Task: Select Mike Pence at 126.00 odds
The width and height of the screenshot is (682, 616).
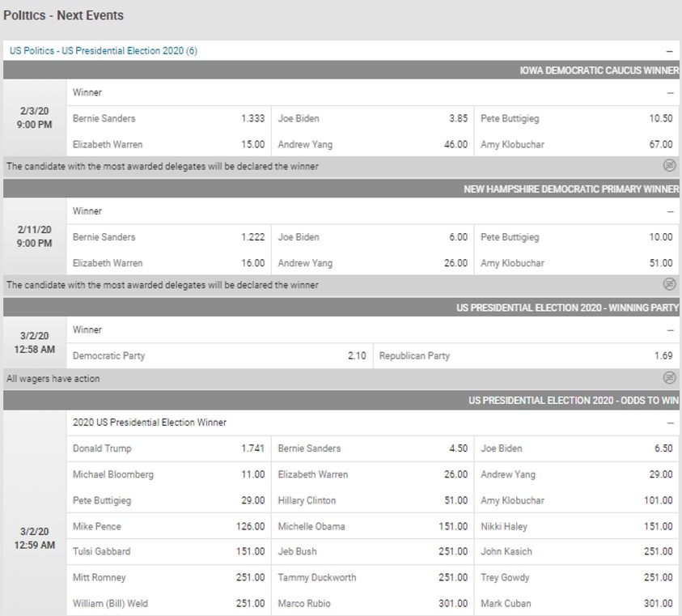Action: point(169,526)
